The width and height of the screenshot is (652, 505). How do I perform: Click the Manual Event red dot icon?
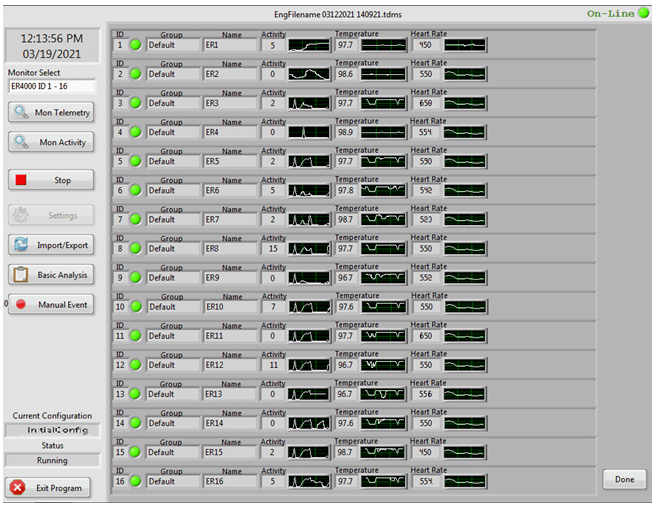(x=21, y=305)
